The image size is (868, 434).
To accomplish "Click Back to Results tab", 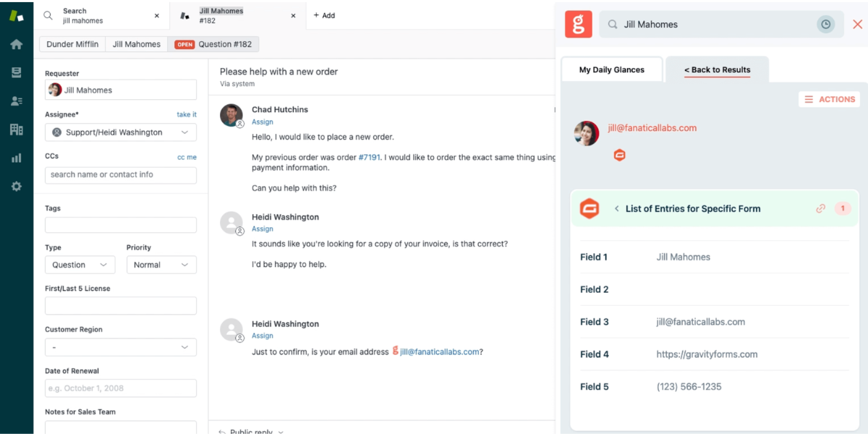I will tap(717, 69).
